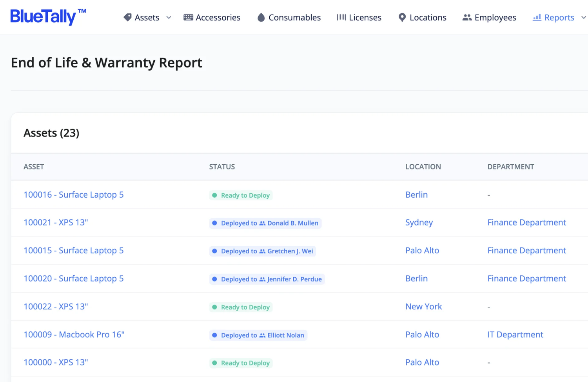Open asset 100015 - Surface Laptop 5

pos(74,250)
